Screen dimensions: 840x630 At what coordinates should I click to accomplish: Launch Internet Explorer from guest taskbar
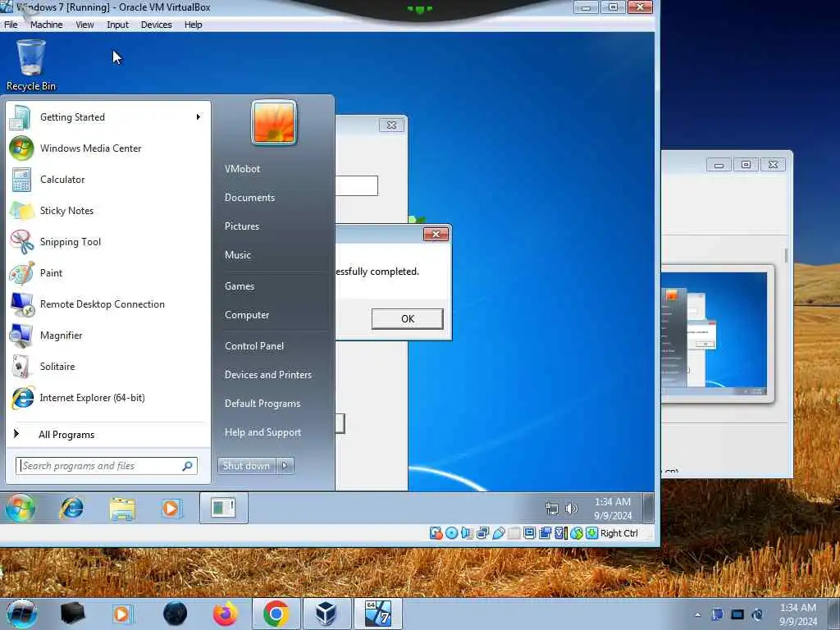pos(71,507)
